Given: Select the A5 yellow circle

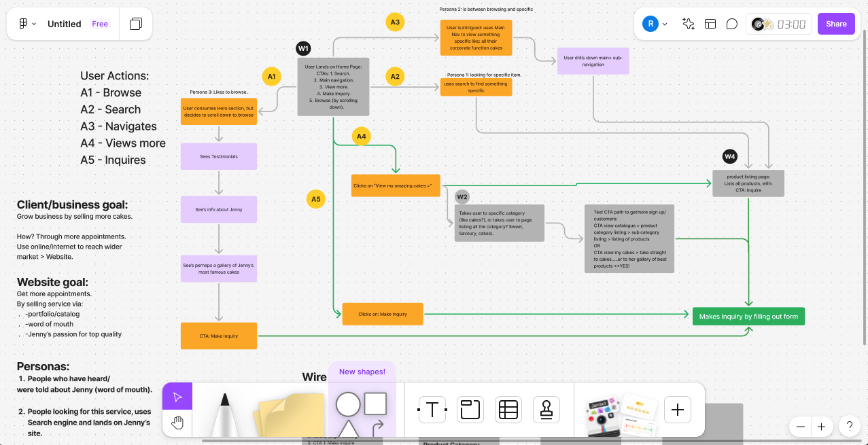Looking at the screenshot, I should [315, 199].
